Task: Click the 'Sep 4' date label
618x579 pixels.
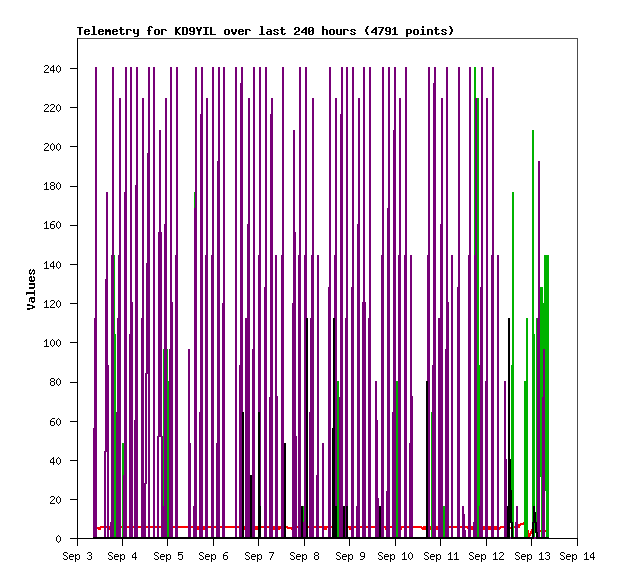Action: pyautogui.click(x=123, y=557)
